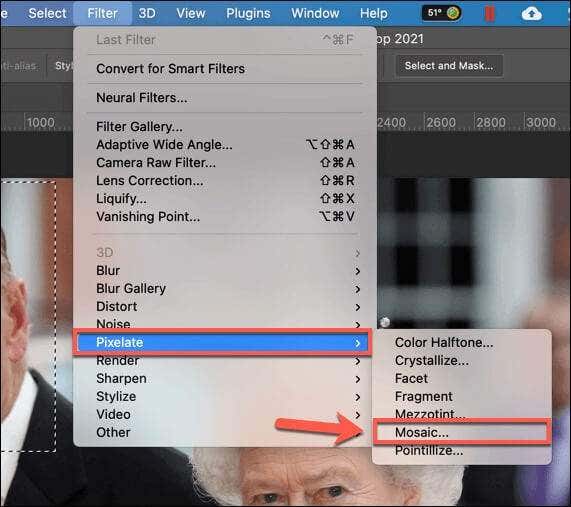Select Crystallize filter

click(462, 361)
